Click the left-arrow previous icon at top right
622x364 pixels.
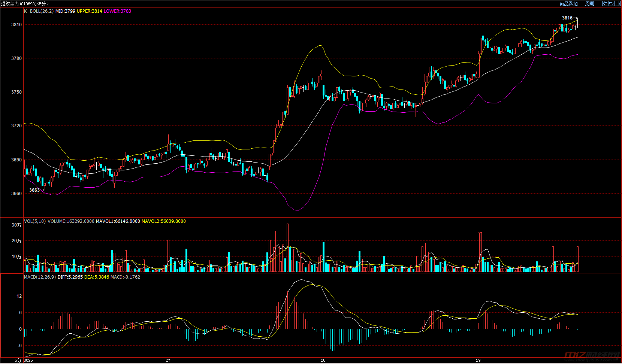(x=605, y=3)
